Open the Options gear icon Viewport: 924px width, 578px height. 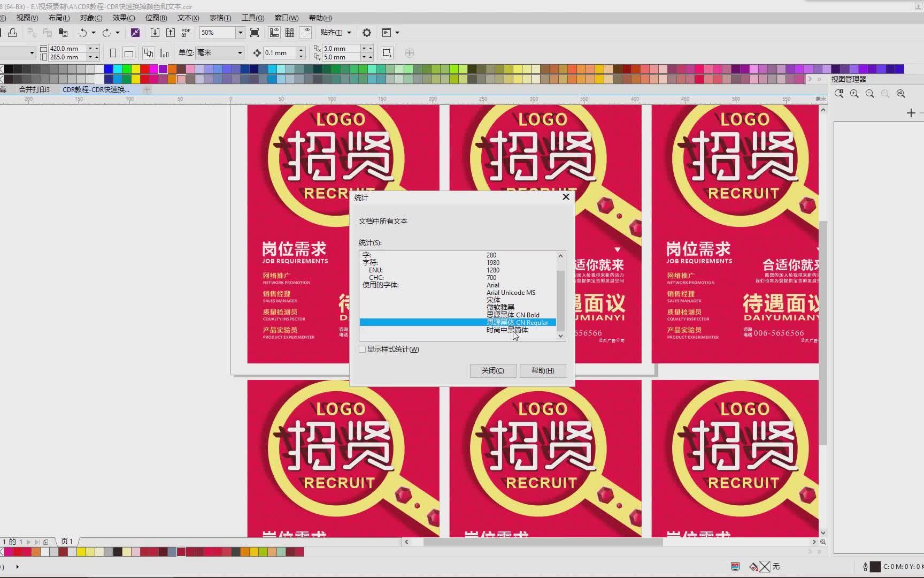click(367, 33)
